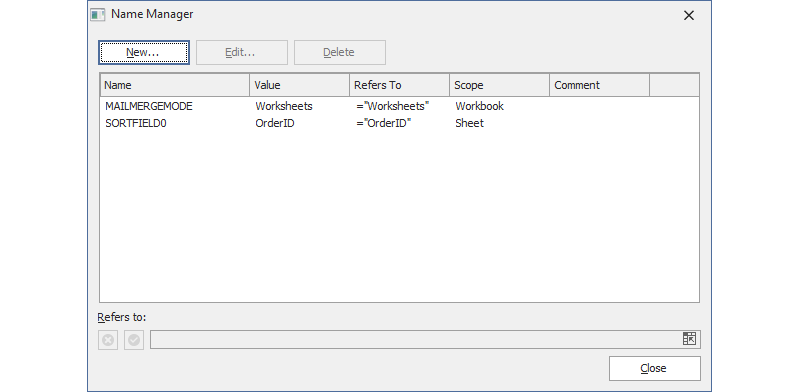Click the Scope column header
Screen dimensions: 800x392
click(x=499, y=85)
